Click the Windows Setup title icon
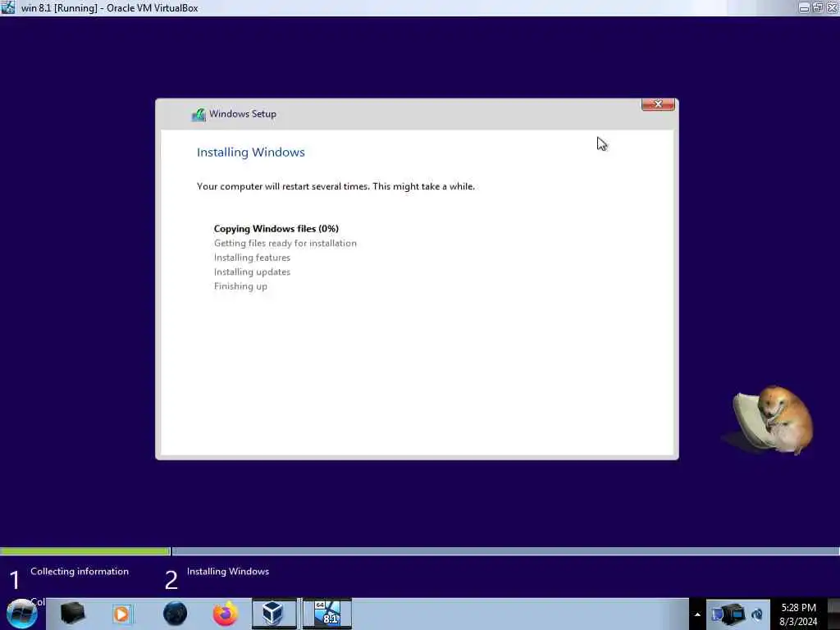840x630 pixels. coord(199,115)
